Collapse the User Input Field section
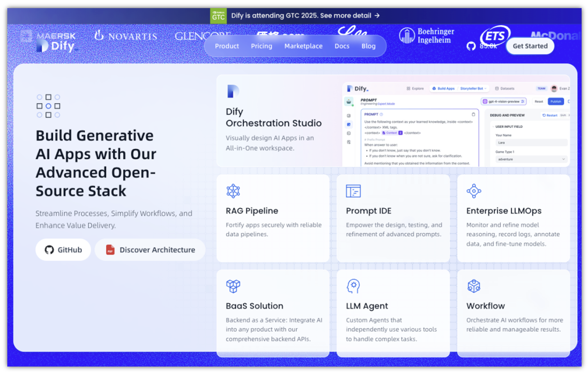The image size is (588, 375). [493, 127]
